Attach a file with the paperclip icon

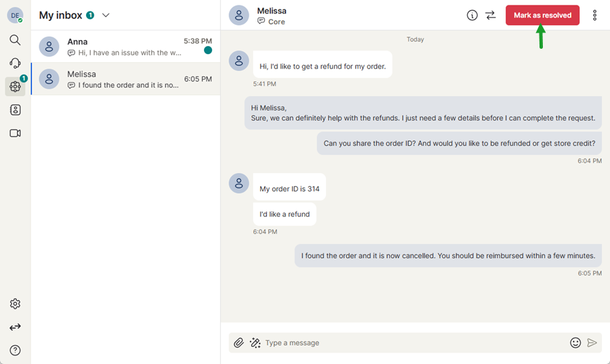click(x=239, y=343)
